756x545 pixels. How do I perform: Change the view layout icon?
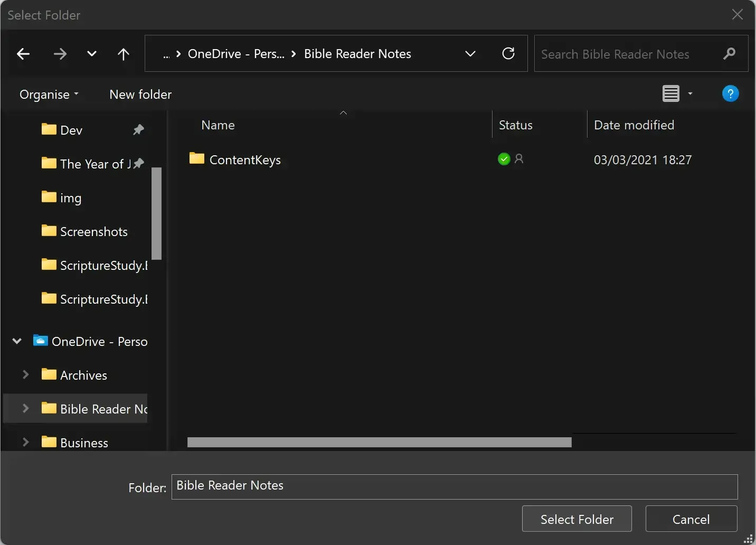[x=670, y=93]
